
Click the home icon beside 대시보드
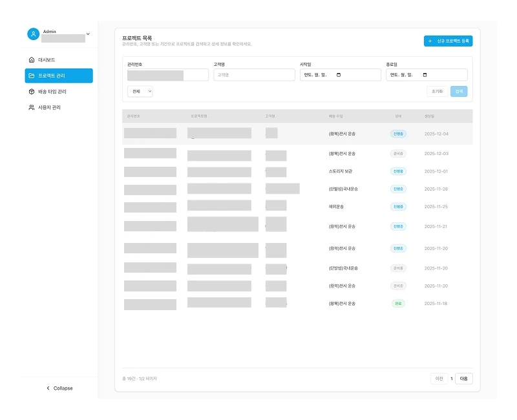32,59
